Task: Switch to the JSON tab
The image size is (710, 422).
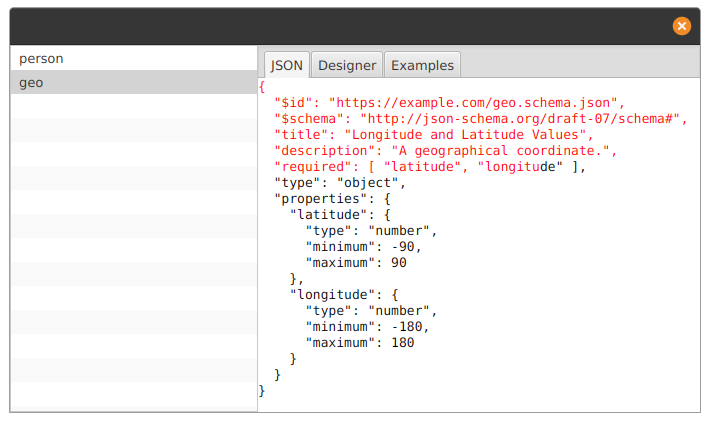Action: (286, 65)
